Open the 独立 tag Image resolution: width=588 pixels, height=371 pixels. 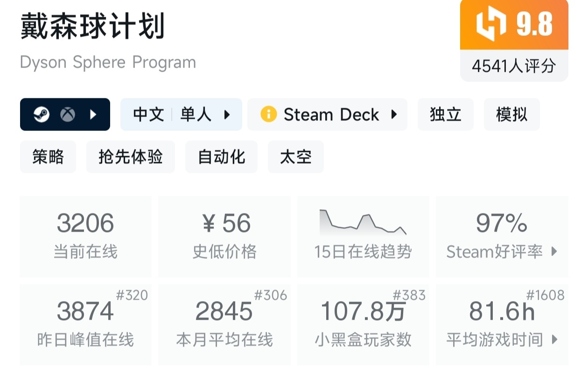[x=445, y=114]
